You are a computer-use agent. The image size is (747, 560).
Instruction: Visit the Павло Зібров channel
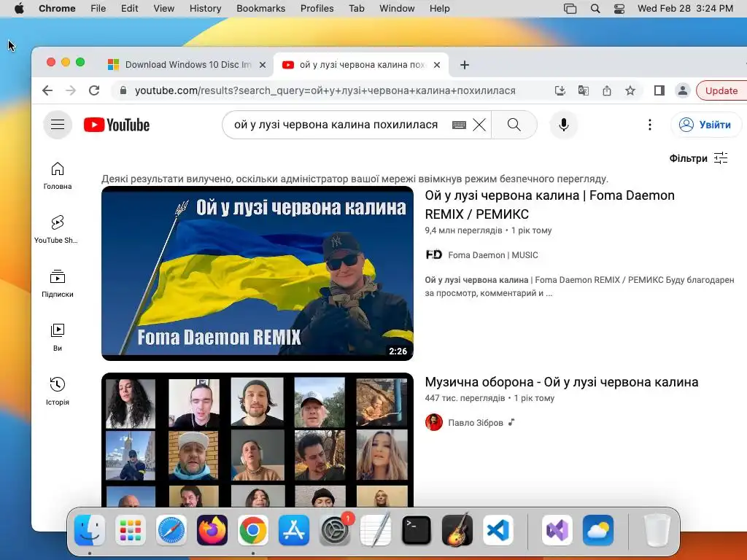click(x=475, y=423)
